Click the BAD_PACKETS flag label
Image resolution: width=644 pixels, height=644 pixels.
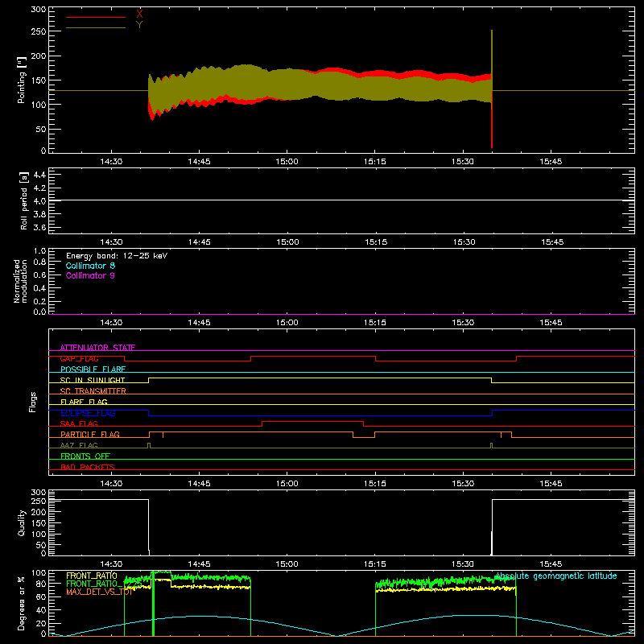pyautogui.click(x=88, y=467)
